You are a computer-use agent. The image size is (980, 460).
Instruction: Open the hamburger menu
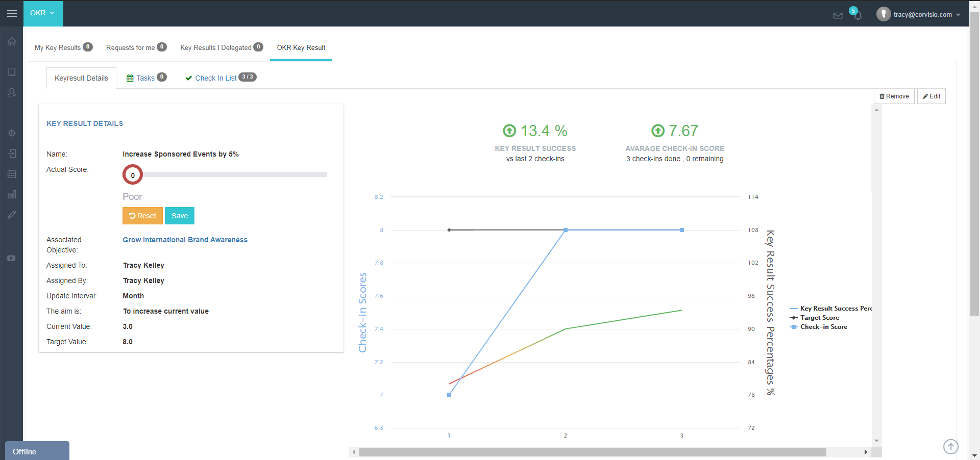coord(12,13)
